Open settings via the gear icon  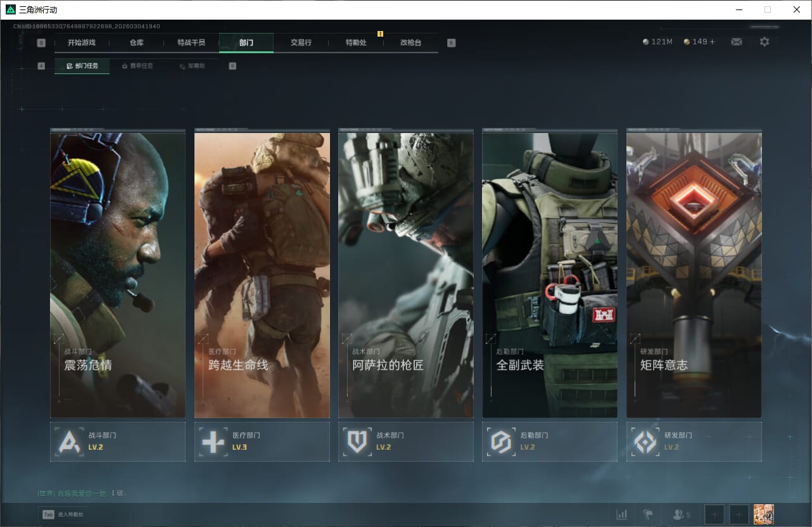click(x=764, y=42)
